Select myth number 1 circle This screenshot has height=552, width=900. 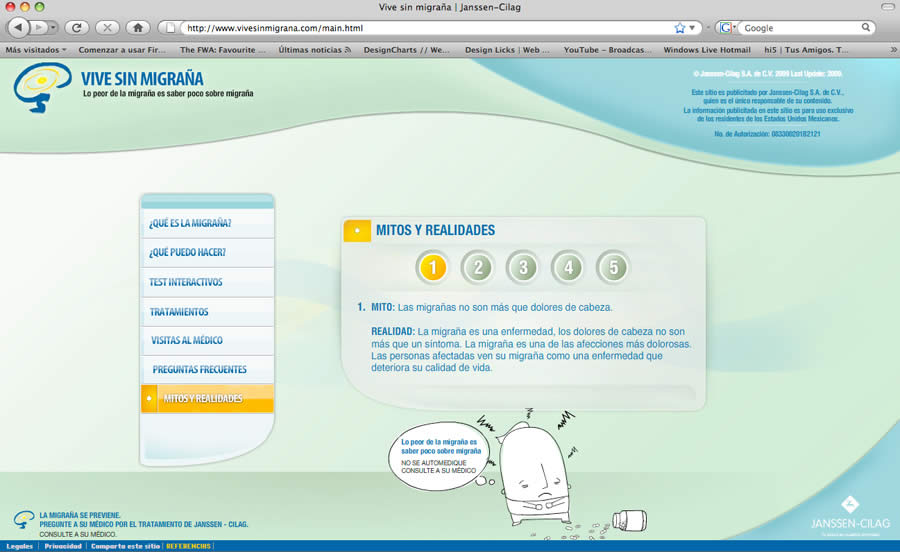433,267
